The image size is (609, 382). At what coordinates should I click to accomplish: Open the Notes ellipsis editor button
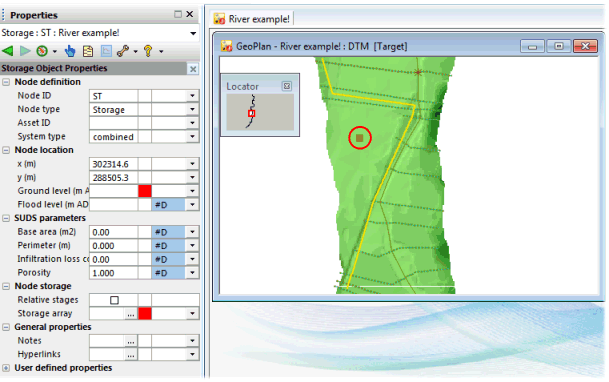pyautogui.click(x=131, y=341)
